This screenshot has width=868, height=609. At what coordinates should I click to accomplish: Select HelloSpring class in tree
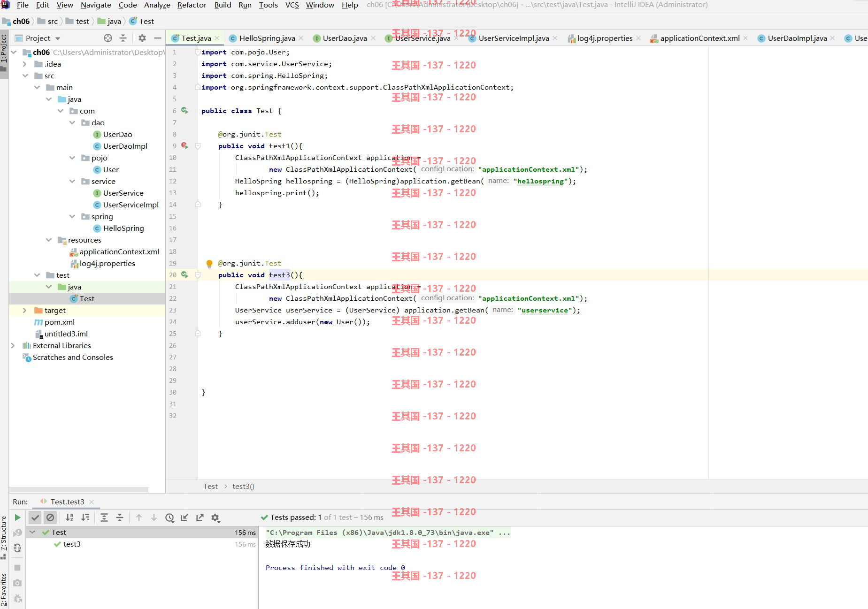tap(123, 228)
